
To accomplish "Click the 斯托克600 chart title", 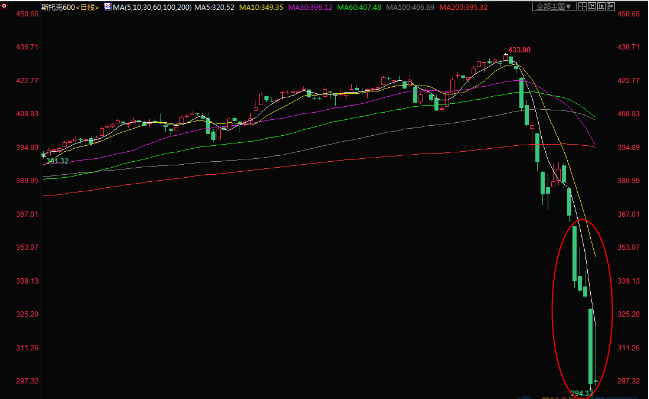I will click(58, 7).
